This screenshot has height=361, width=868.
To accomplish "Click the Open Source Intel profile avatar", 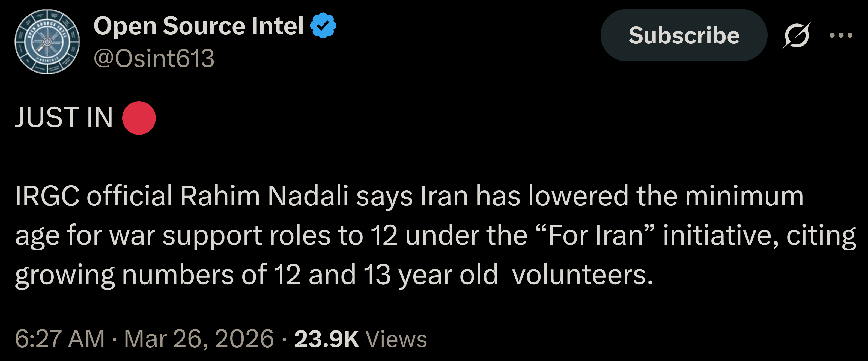I will pyautogui.click(x=47, y=42).
